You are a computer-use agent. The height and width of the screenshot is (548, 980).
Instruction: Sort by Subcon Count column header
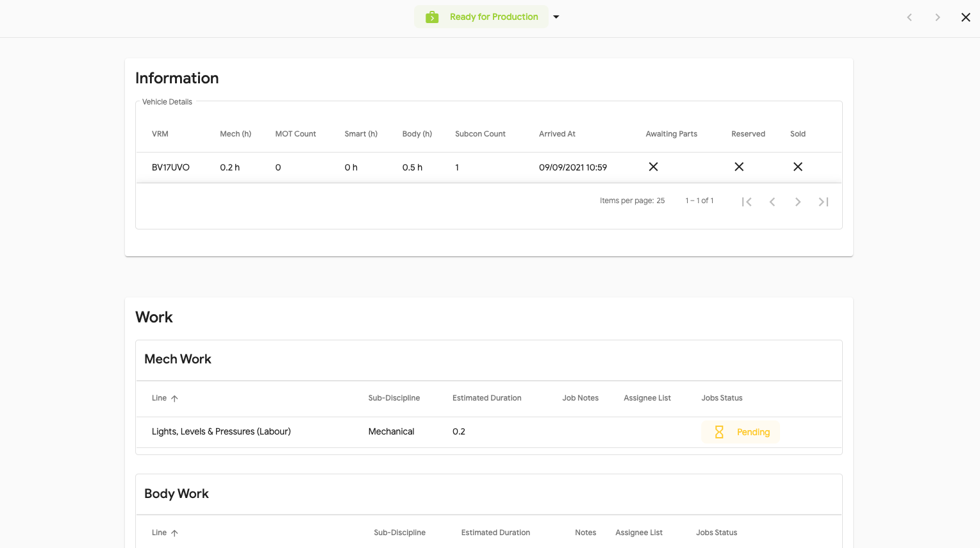[x=480, y=134]
